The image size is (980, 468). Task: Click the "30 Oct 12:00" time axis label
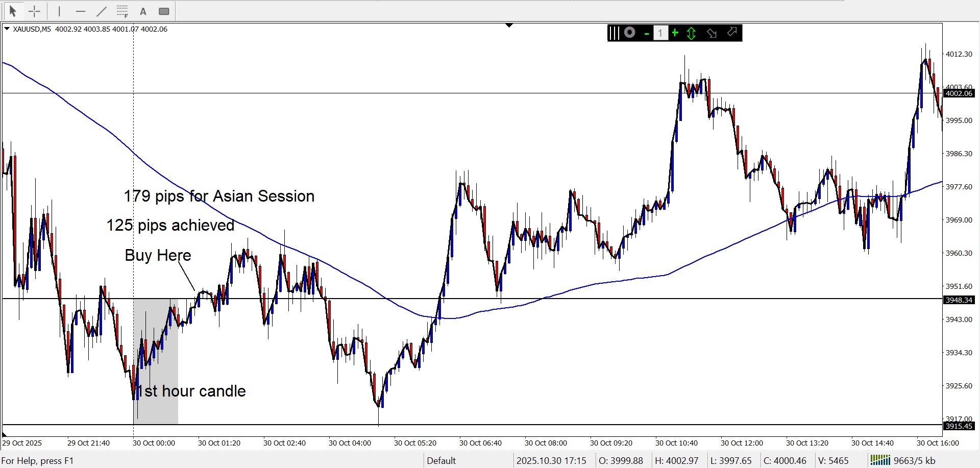[x=742, y=443]
